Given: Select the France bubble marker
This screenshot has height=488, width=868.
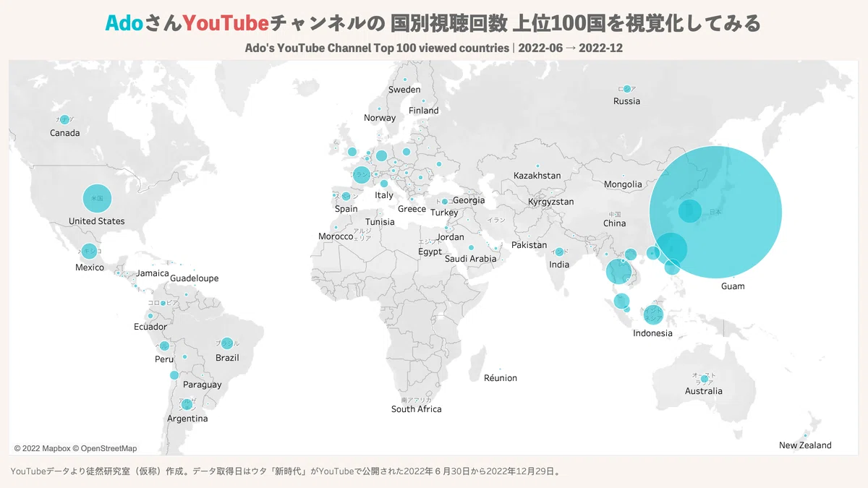Looking at the screenshot, I should tap(360, 174).
